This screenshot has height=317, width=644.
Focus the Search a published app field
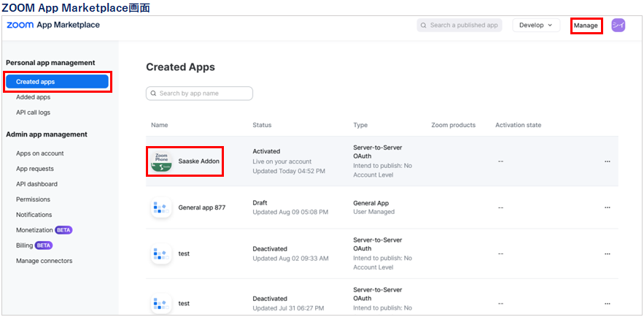[x=459, y=25]
